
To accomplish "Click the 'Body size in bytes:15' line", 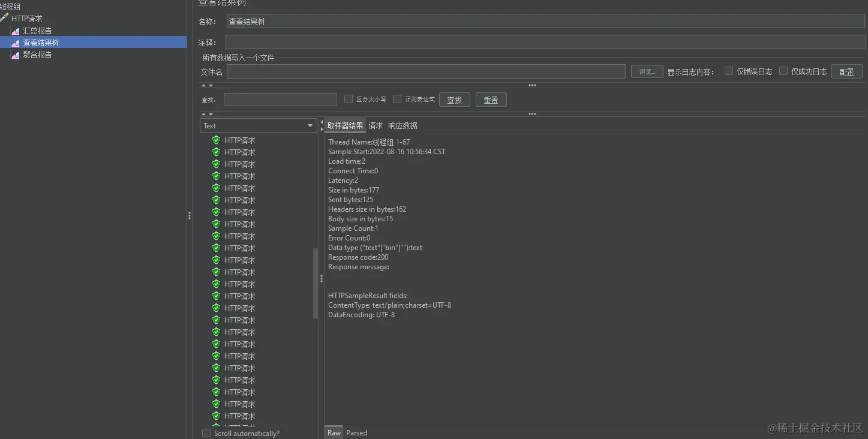I will pyautogui.click(x=361, y=219).
